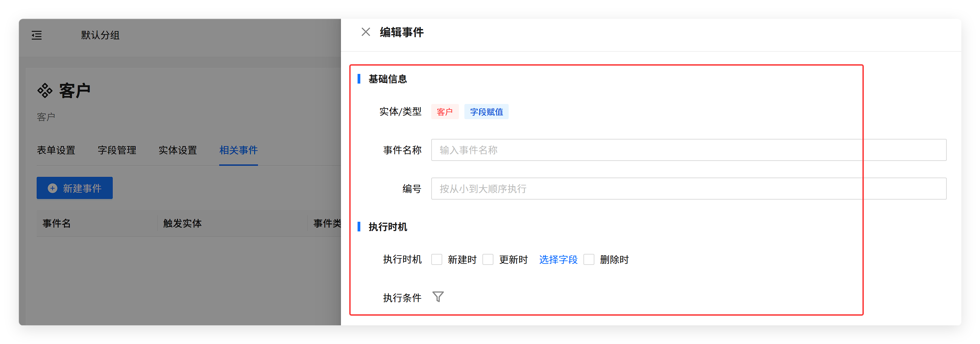The width and height of the screenshot is (980, 344).
Task: Select the 相关事件 tab
Action: click(x=239, y=150)
